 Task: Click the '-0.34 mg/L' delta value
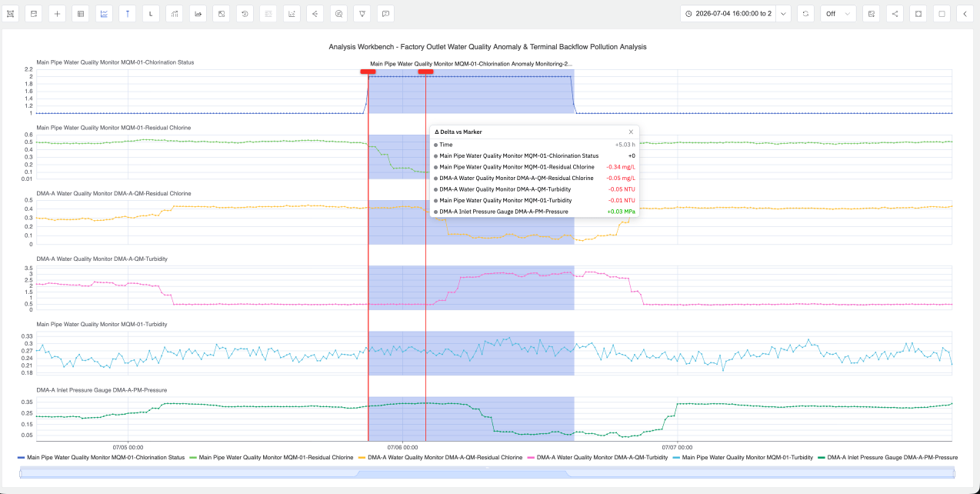click(x=620, y=167)
